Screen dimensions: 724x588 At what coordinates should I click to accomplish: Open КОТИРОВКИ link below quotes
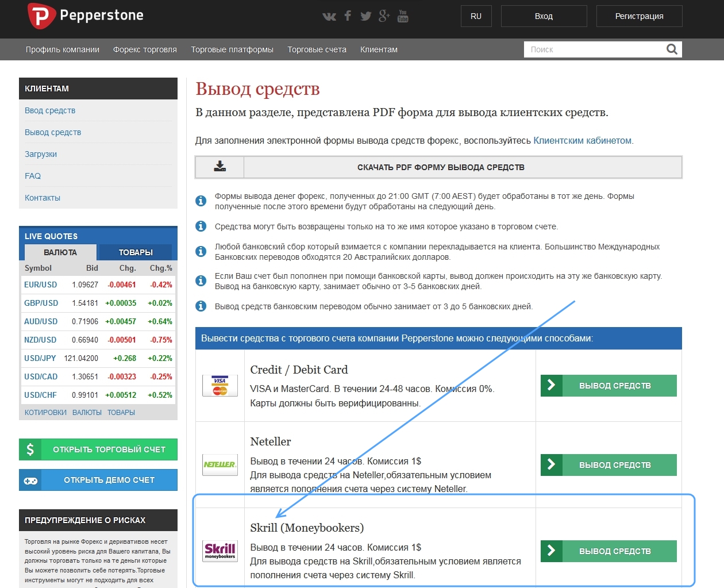click(x=45, y=413)
